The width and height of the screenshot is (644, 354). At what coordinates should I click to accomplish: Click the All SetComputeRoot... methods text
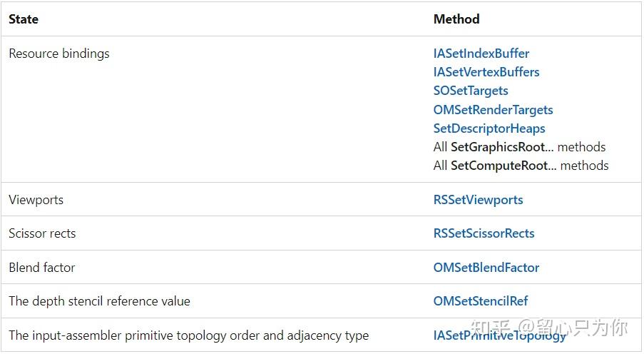click(x=521, y=166)
